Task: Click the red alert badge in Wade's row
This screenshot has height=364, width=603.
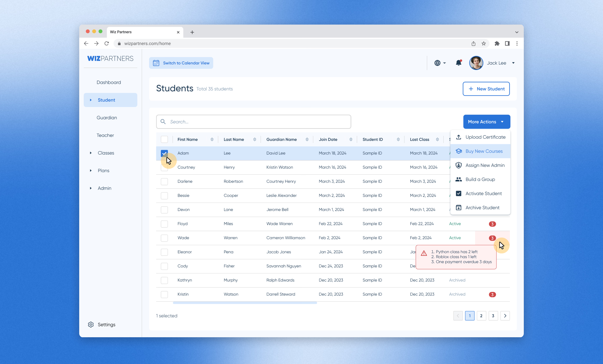Action: point(492,238)
